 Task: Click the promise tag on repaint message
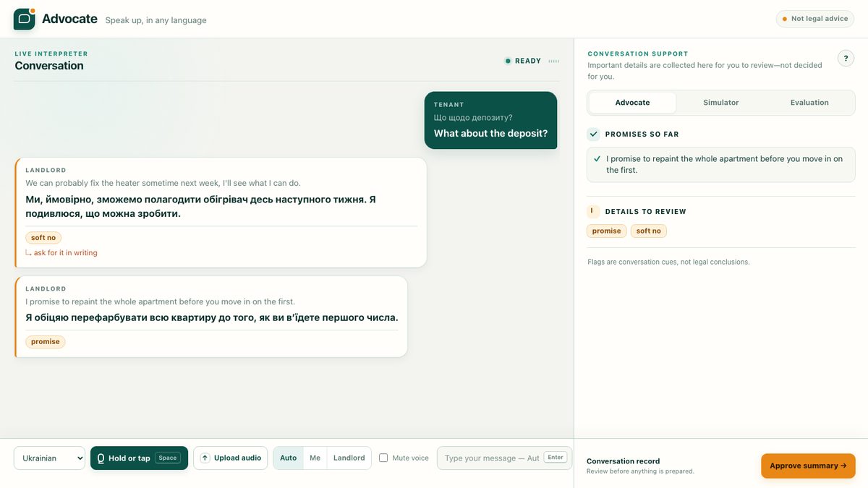46,342
